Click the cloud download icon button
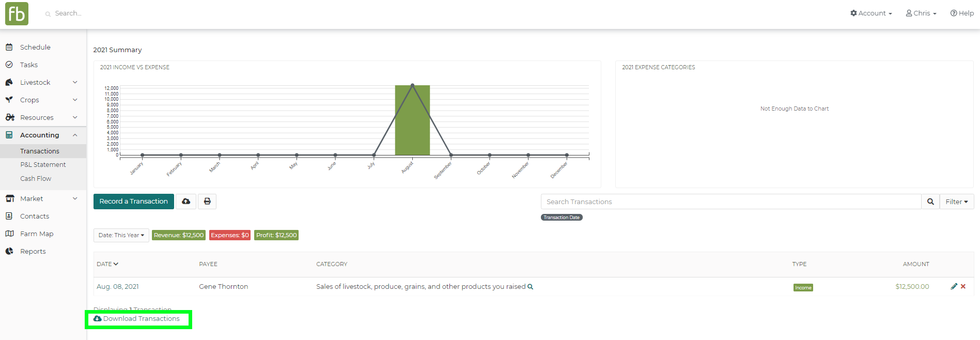Viewport: 980px width, 340px height. coord(186,202)
